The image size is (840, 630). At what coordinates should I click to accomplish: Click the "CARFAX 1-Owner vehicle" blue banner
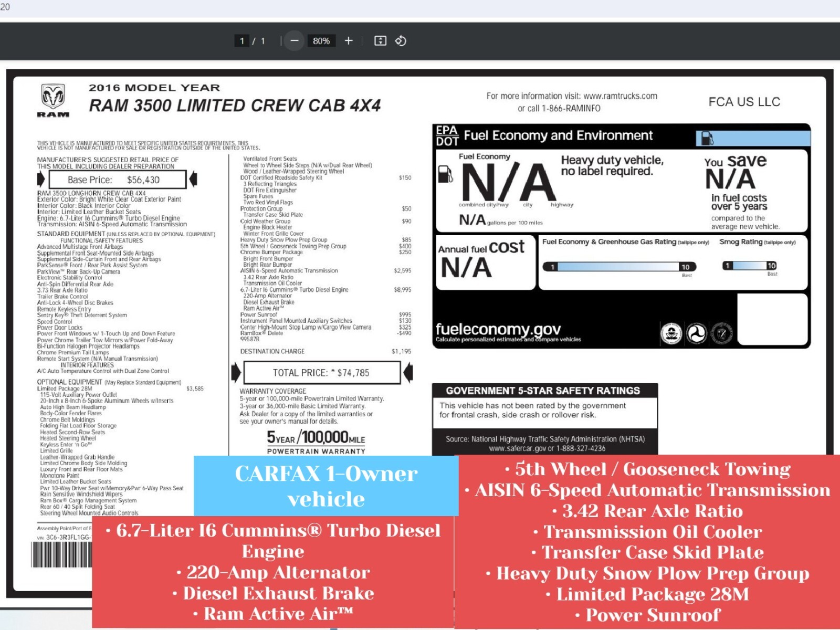pyautogui.click(x=326, y=486)
